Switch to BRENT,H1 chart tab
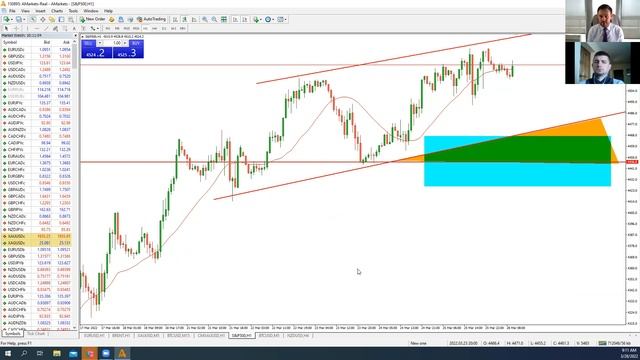The image size is (640, 360). [121, 336]
